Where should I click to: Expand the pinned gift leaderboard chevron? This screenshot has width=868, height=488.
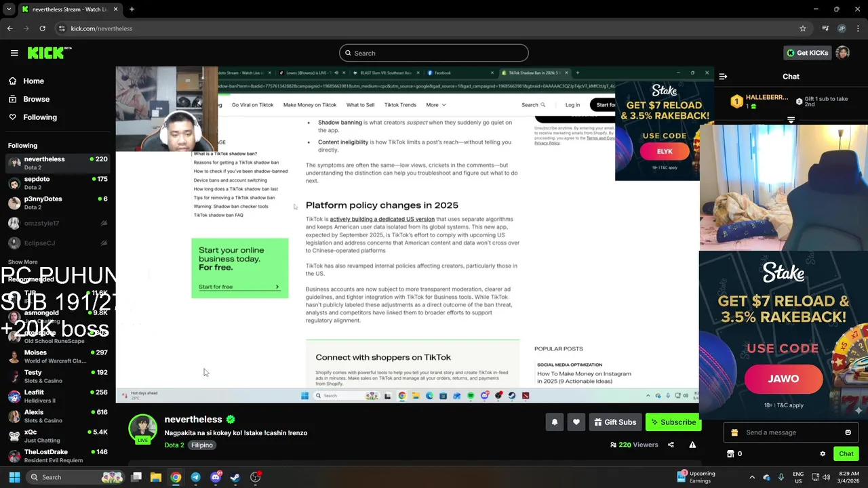click(x=791, y=120)
